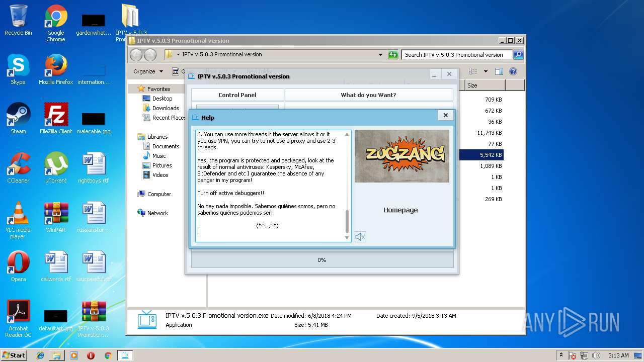
Task: Open WinRAR desktop shortcut
Action: pyautogui.click(x=56, y=217)
